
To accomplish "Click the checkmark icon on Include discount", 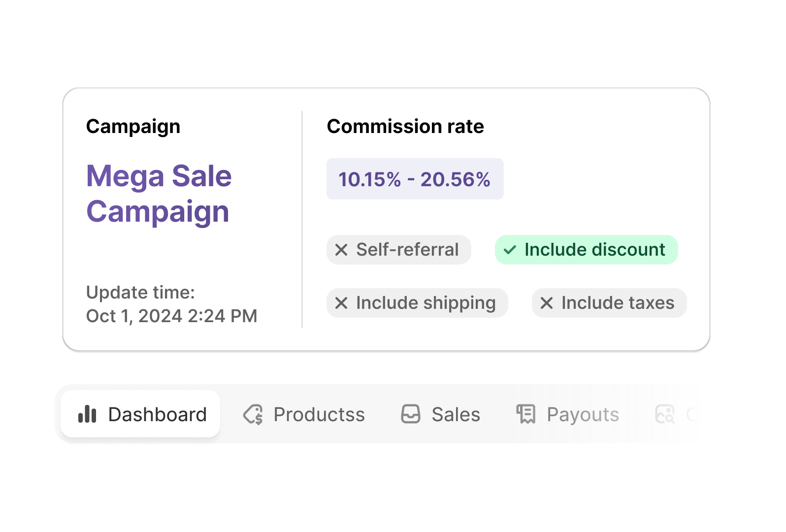I will (x=510, y=250).
